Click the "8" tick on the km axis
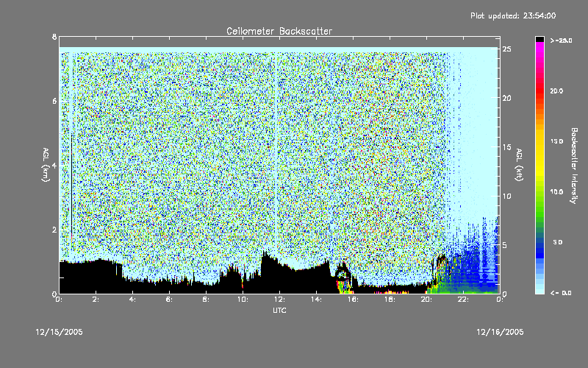Screen dimensions: 588x368 54,37
